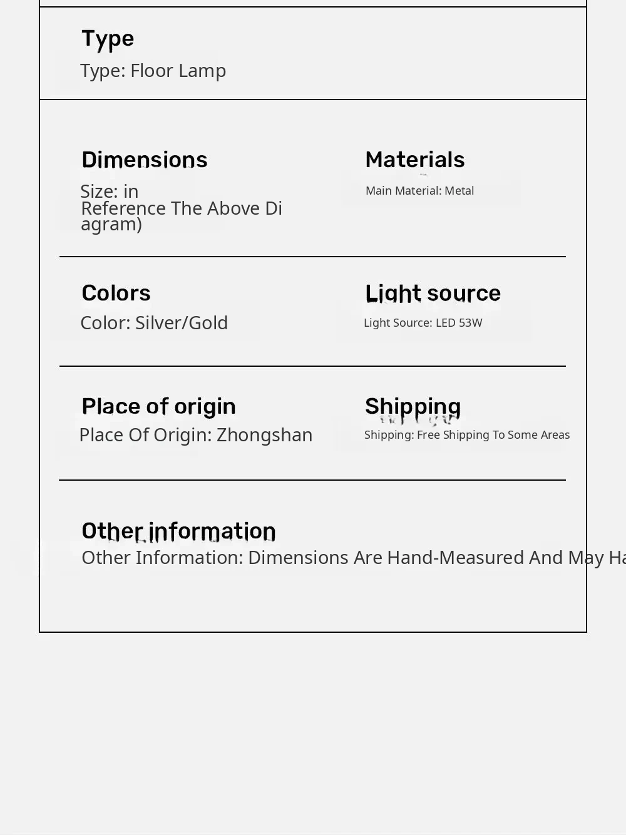
Task: Click the 'Size: in' text line
Action: tap(110, 191)
